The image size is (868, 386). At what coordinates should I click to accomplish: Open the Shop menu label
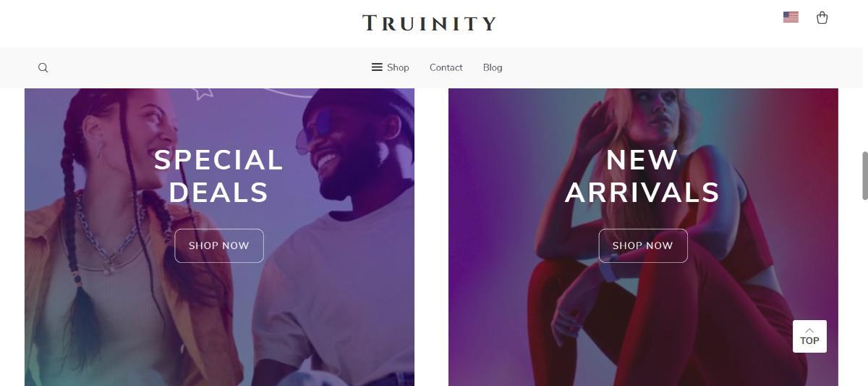(398, 67)
